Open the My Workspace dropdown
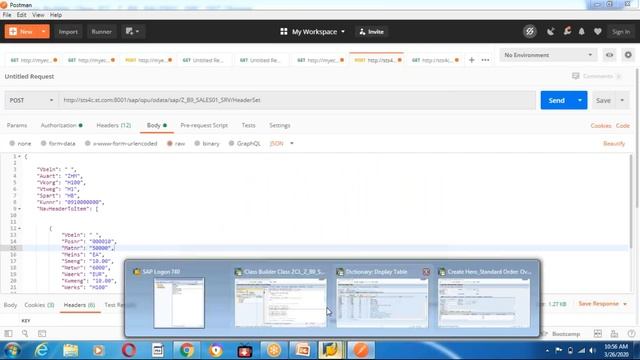This screenshot has width=640, height=360. (x=312, y=31)
